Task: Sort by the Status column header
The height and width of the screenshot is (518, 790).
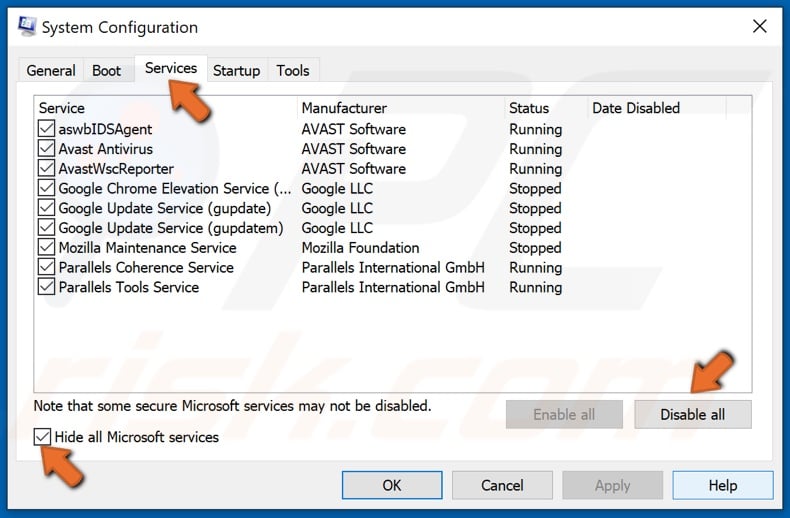Action: (x=546, y=108)
